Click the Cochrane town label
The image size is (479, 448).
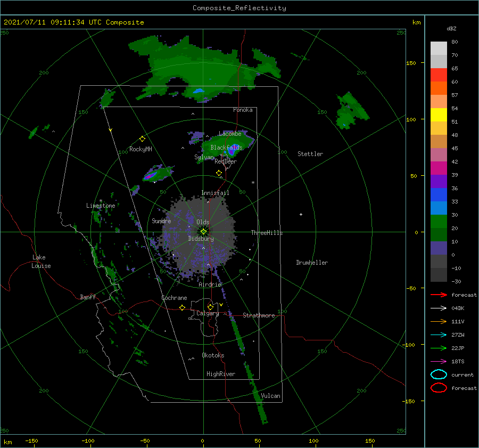point(174,298)
